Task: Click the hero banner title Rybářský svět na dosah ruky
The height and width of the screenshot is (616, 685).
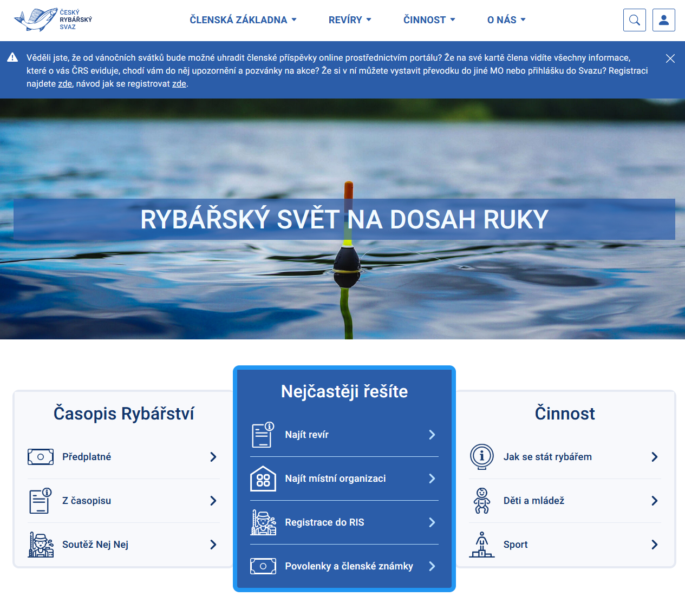Action: click(344, 219)
